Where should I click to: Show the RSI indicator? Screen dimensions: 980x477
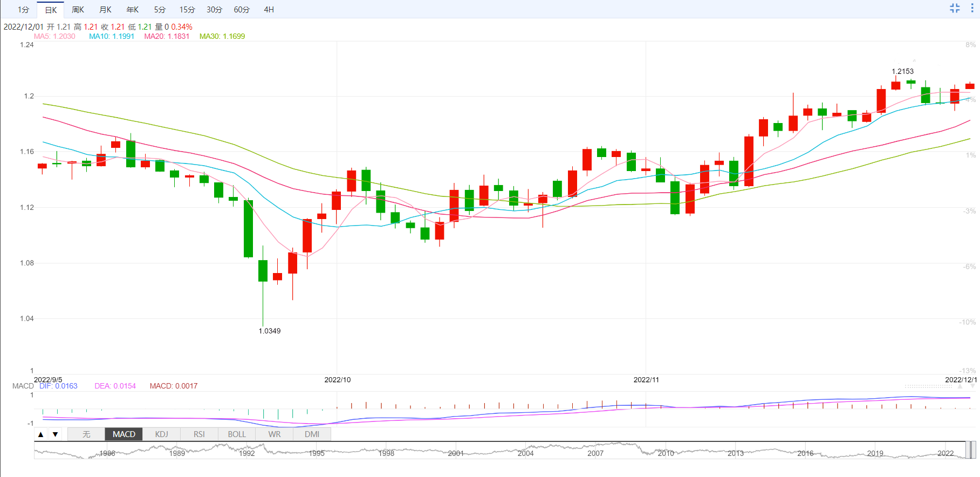[x=199, y=434]
